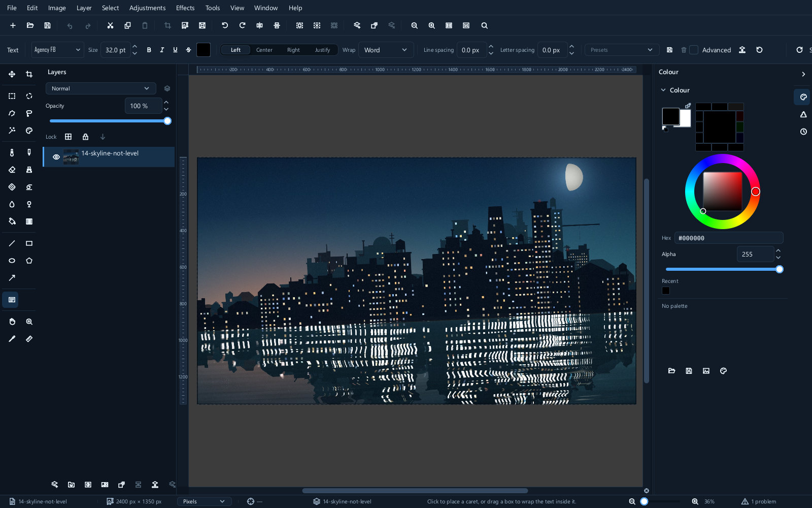Toggle Italic text formatting

(x=162, y=50)
